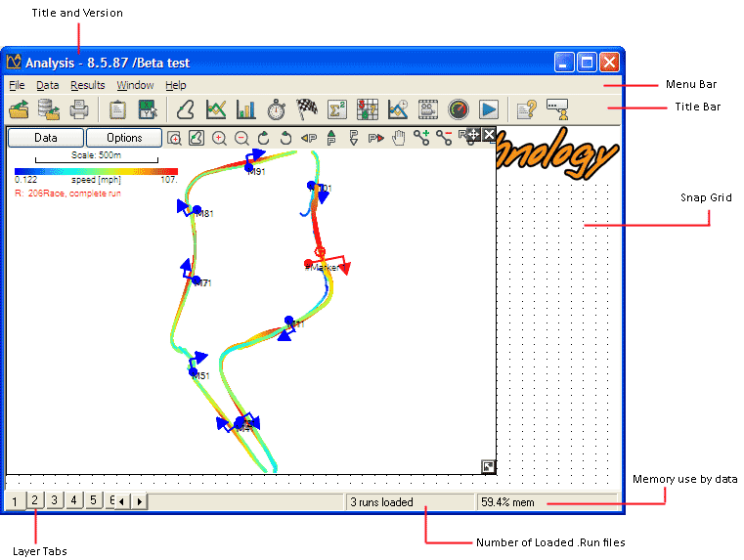Click the stopwatch lap timing icon
Viewport: 744px width, 560px height.
pos(277,109)
